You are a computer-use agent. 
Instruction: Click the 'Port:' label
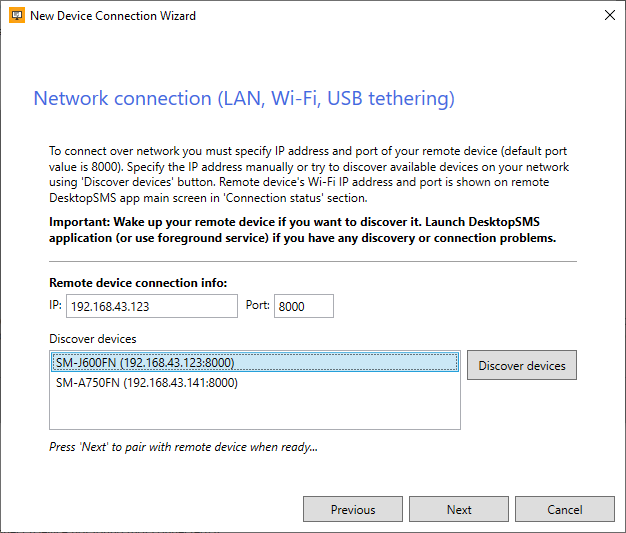click(x=257, y=305)
